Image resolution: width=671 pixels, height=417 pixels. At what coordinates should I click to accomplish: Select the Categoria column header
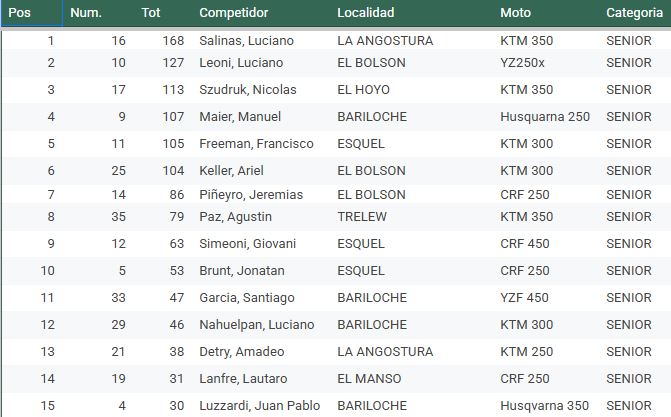pos(636,13)
